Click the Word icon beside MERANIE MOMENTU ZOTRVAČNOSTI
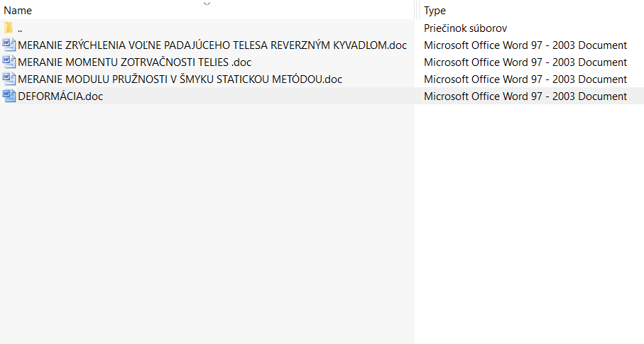The image size is (644, 344). [9, 62]
